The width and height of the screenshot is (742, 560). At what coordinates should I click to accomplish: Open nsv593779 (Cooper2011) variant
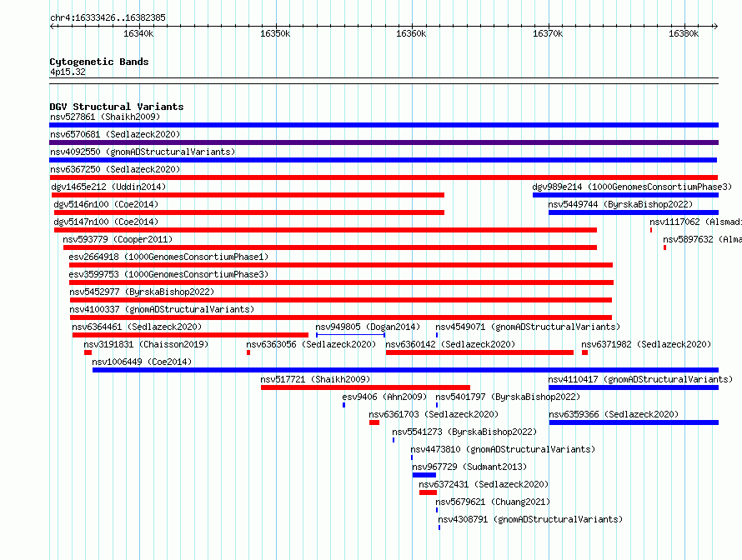pos(118,239)
